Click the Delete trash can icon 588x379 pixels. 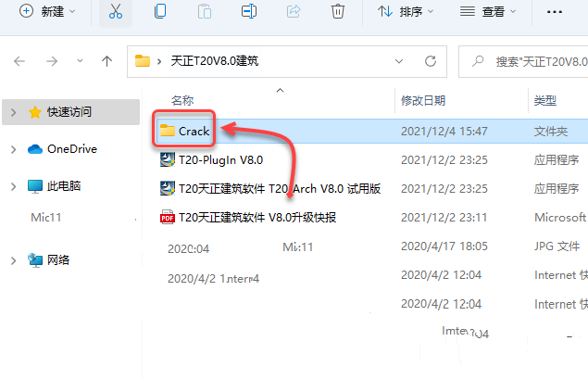[x=338, y=11]
